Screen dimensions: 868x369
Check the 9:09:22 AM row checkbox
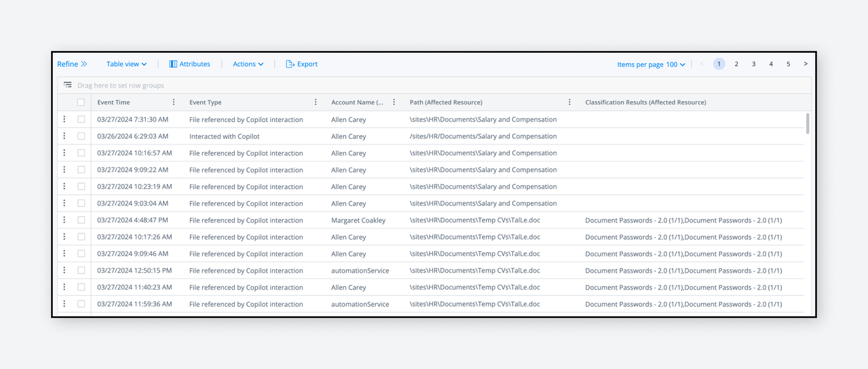pyautogui.click(x=81, y=170)
